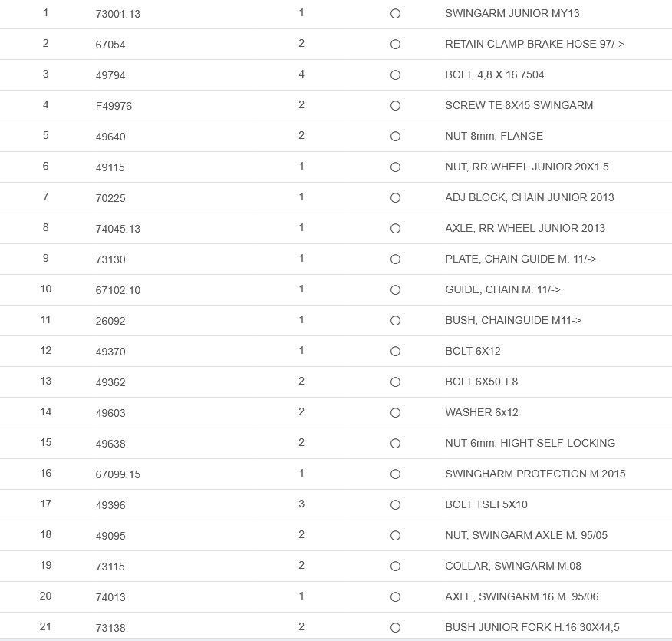Click description NUT, SWINGARM AXLE M. 95/05
This screenshot has width=672, height=641.
tap(525, 535)
